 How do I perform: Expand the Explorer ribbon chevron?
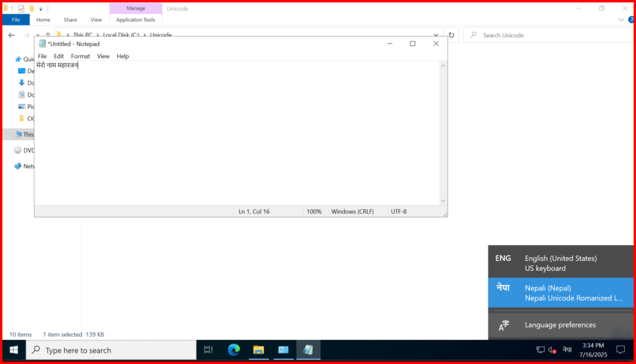(x=621, y=19)
